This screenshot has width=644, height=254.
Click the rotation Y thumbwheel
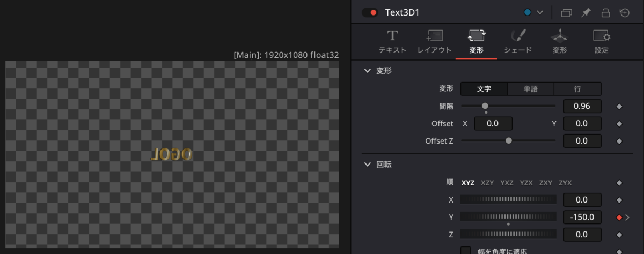pos(508,217)
